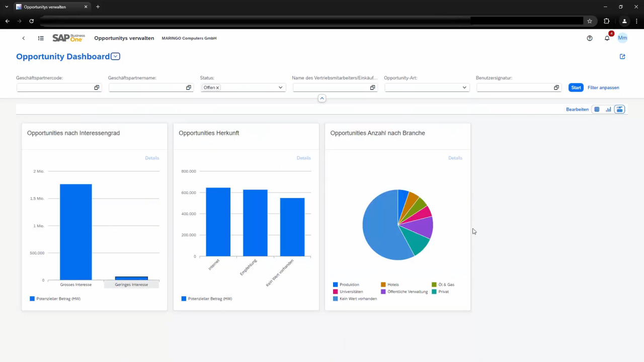Image resolution: width=644 pixels, height=362 pixels.
Task: Open the Status dropdown
Action: point(280,87)
